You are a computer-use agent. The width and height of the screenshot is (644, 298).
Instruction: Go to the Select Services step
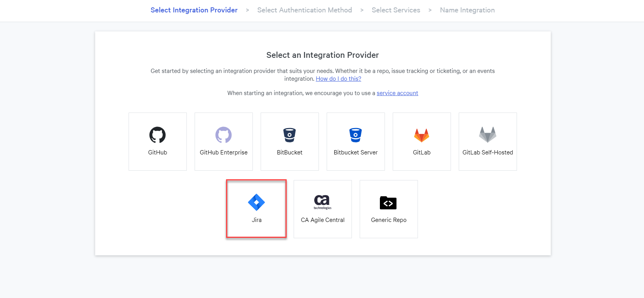(396, 10)
